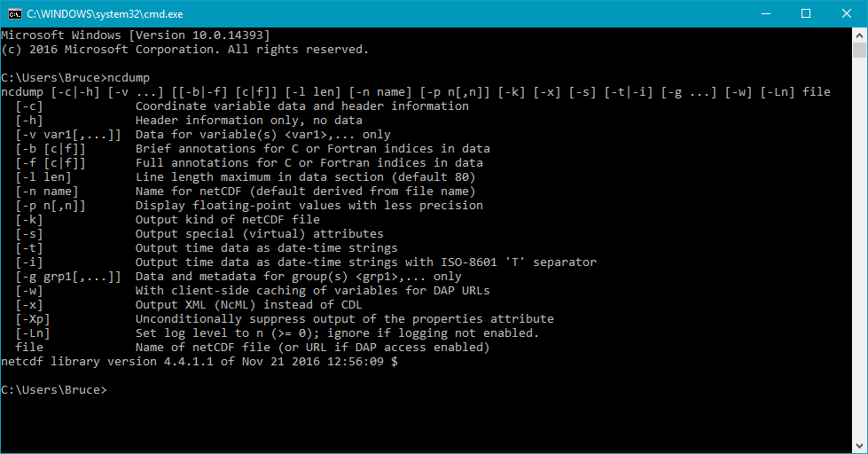Click the [-h] option in help list
This screenshot has height=454, width=868.
29,121
